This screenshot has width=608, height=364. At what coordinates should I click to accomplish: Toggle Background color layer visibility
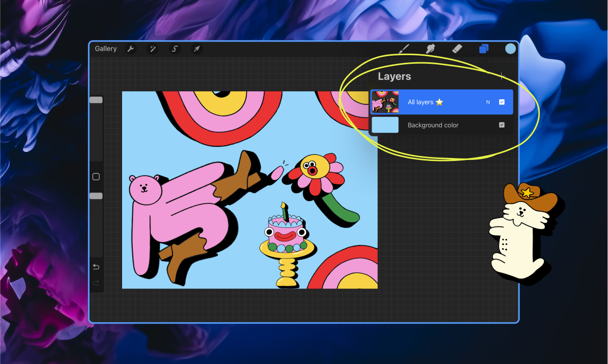[502, 125]
